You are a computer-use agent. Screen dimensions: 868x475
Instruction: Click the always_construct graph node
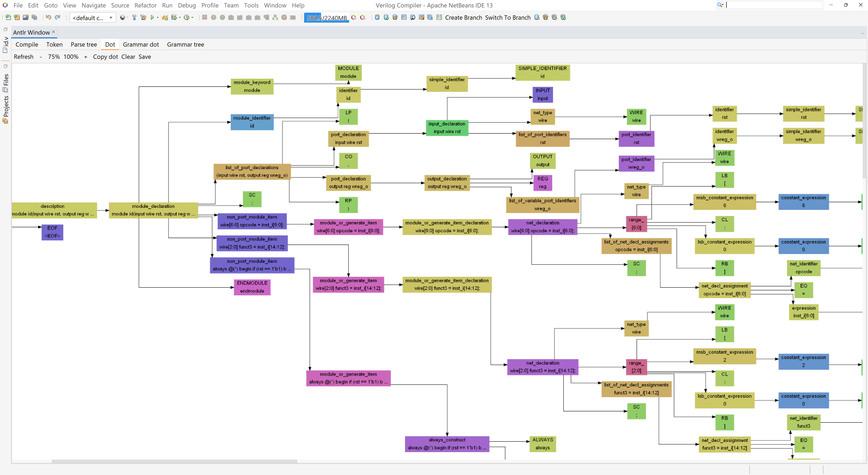click(x=447, y=444)
